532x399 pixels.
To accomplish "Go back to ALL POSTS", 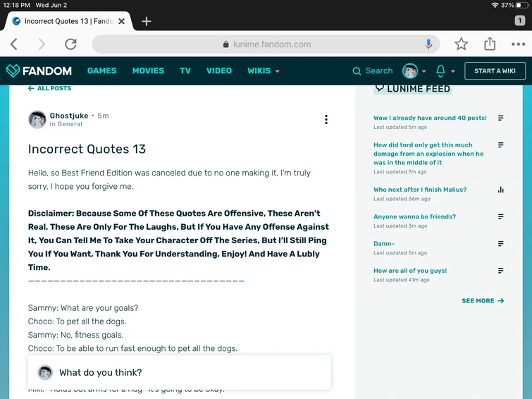I will point(49,88).
